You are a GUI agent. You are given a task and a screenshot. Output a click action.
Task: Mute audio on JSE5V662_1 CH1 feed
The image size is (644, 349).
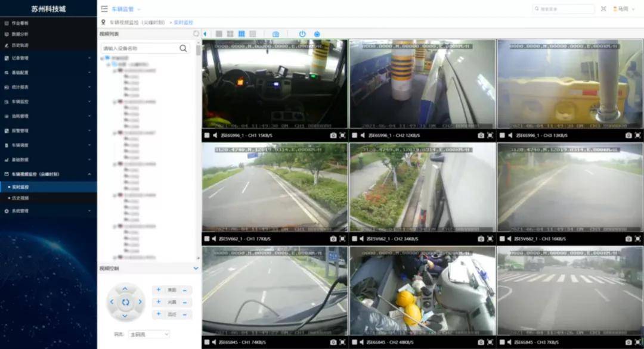click(x=214, y=239)
